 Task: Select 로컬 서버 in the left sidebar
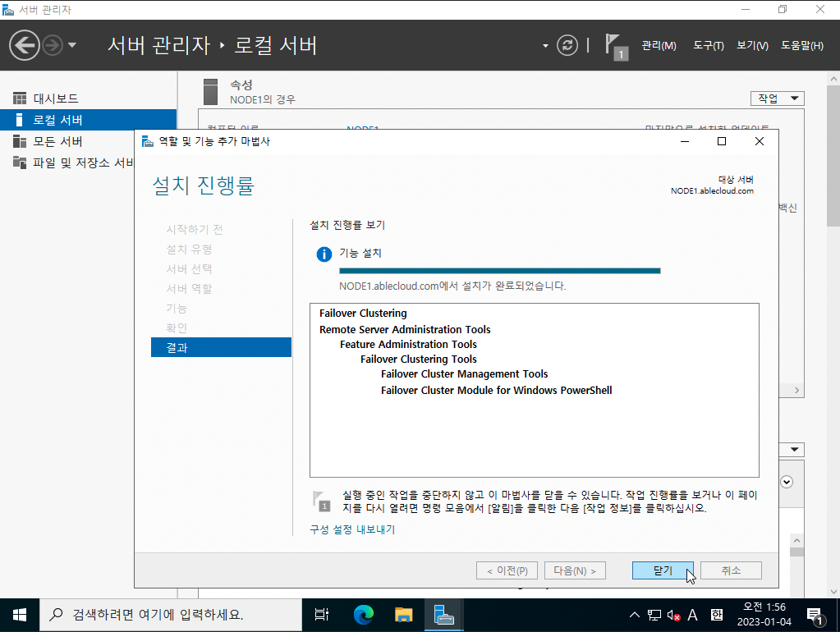click(89, 120)
